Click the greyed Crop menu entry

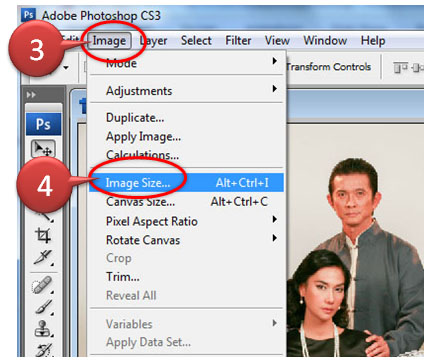point(186,258)
